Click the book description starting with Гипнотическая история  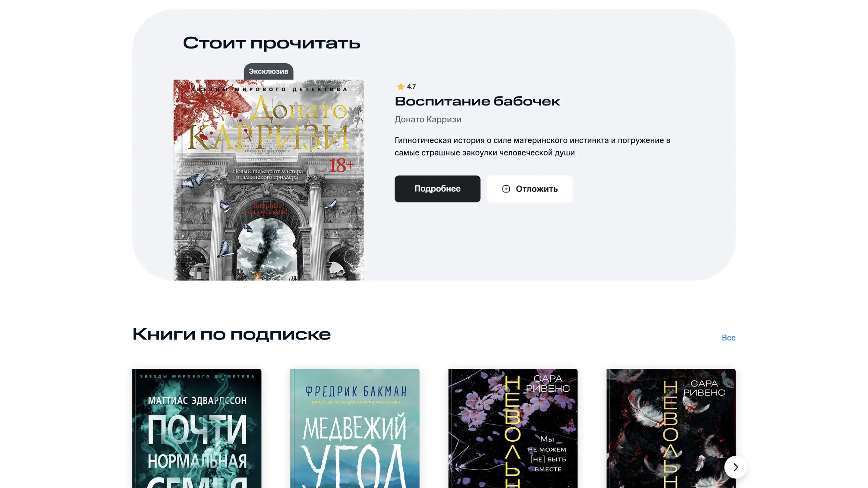[532, 146]
